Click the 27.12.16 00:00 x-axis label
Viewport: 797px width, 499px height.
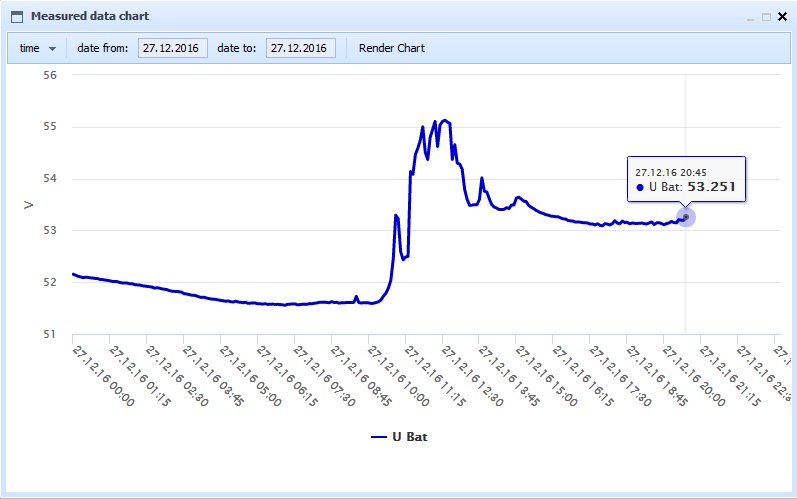[104, 376]
